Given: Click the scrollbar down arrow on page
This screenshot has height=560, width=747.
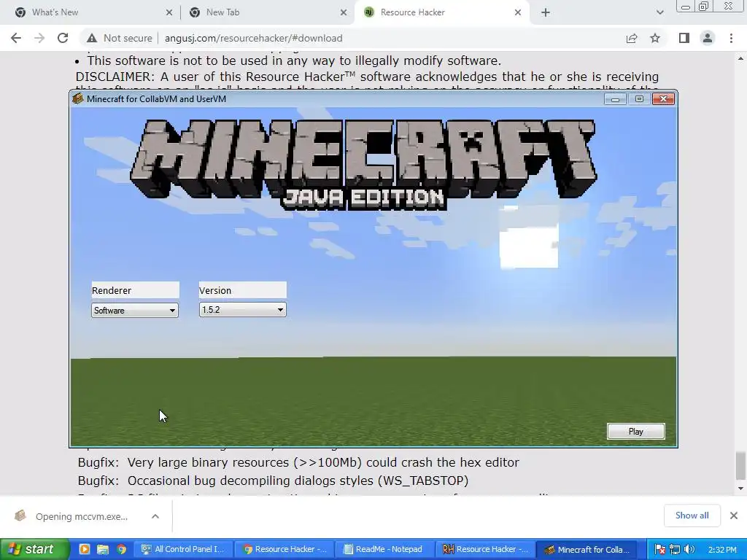Looking at the screenshot, I should tap(740, 488).
